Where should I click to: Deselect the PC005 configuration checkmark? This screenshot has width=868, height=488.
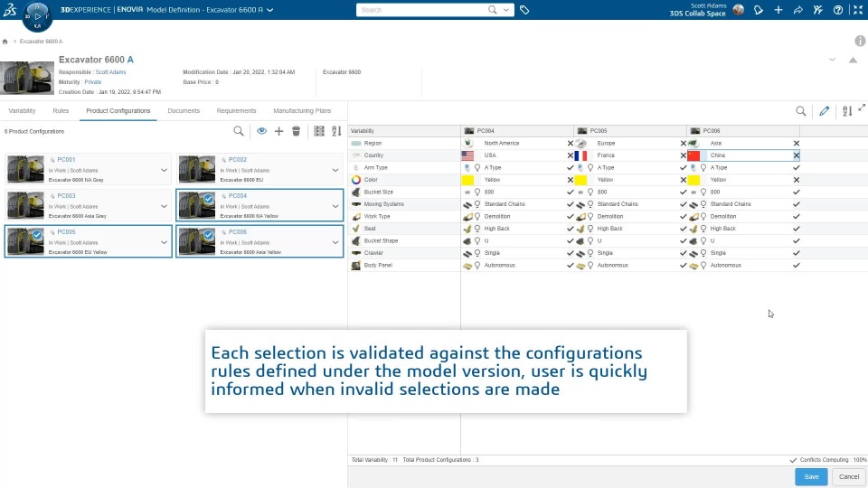pos(37,235)
